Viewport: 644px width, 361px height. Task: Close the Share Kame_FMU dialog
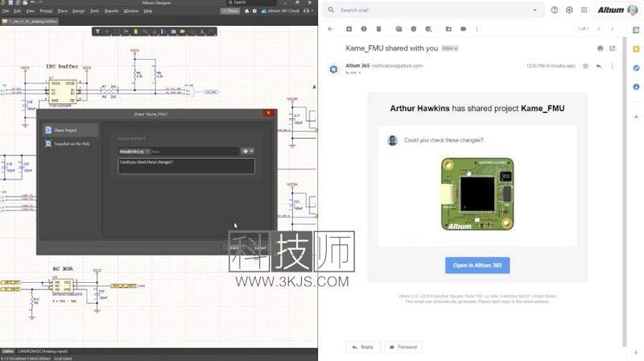click(x=269, y=113)
